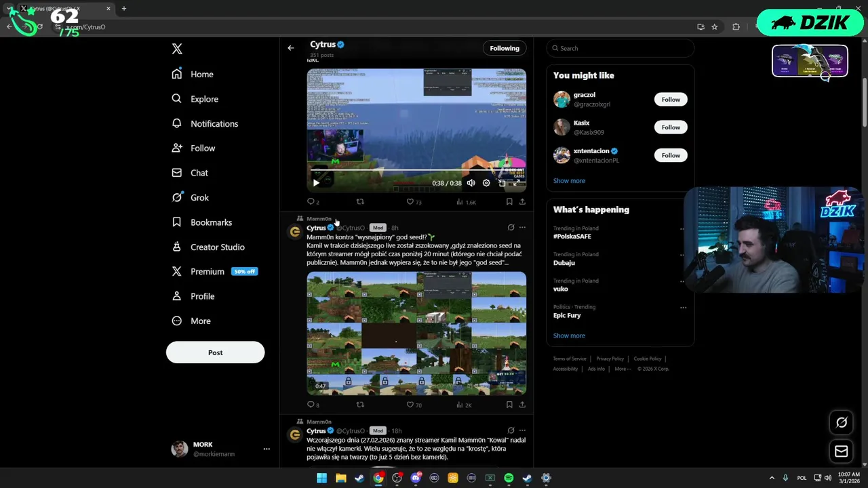
Task: Seek on the video progress bar
Action: [416, 171]
